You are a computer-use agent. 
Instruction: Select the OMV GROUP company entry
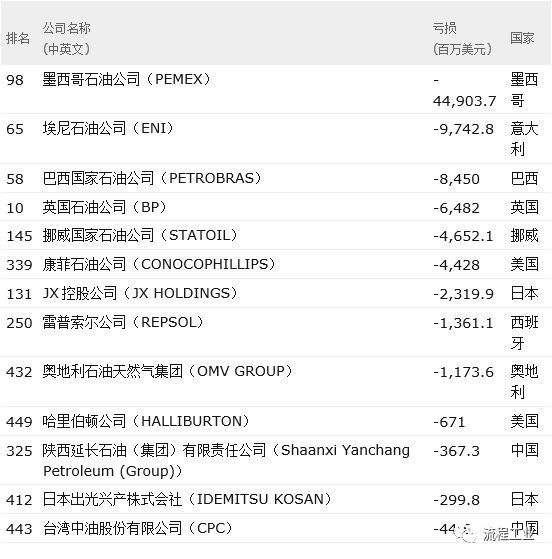pyautogui.click(x=168, y=371)
